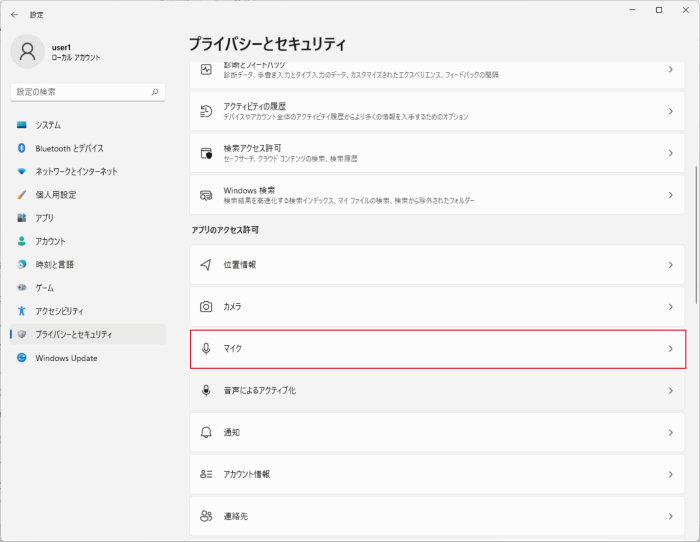
Task: Expand 通知 chevron arrow
Action: pyautogui.click(x=671, y=432)
